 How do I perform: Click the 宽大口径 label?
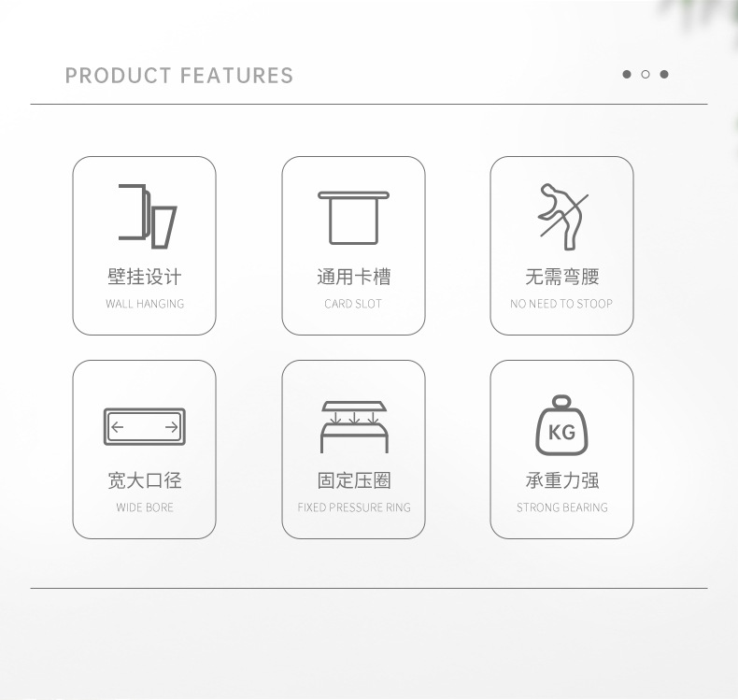click(x=145, y=480)
